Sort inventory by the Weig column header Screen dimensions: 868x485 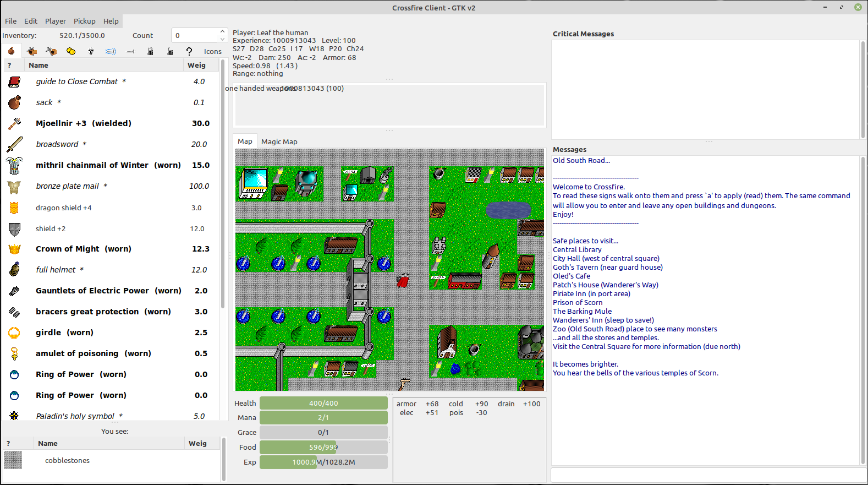(x=201, y=65)
